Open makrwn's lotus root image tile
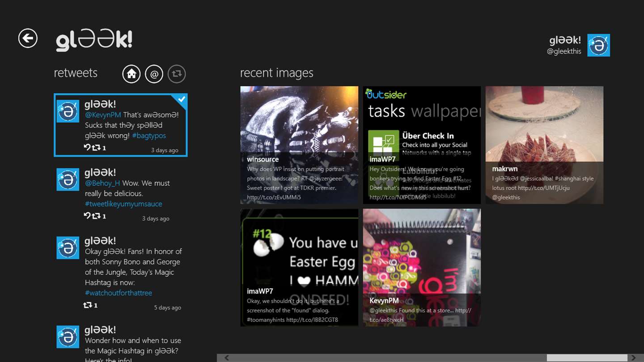 pos(544,145)
